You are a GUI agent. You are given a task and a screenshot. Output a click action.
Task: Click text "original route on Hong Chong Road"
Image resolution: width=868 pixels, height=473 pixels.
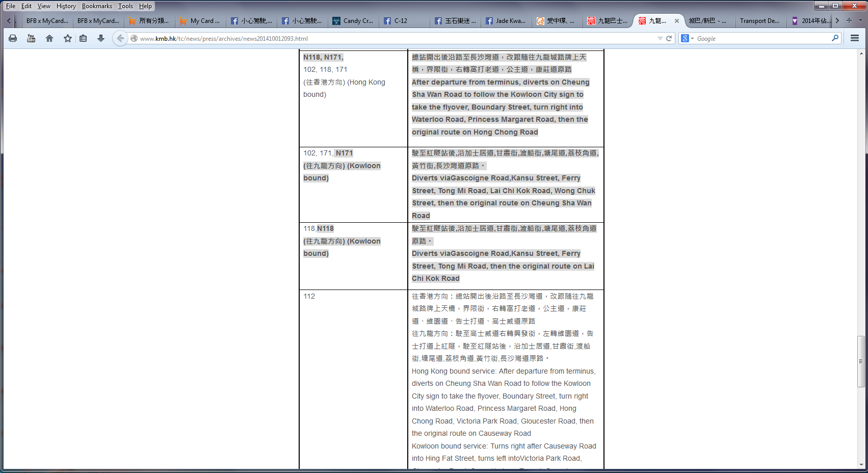[475, 132]
